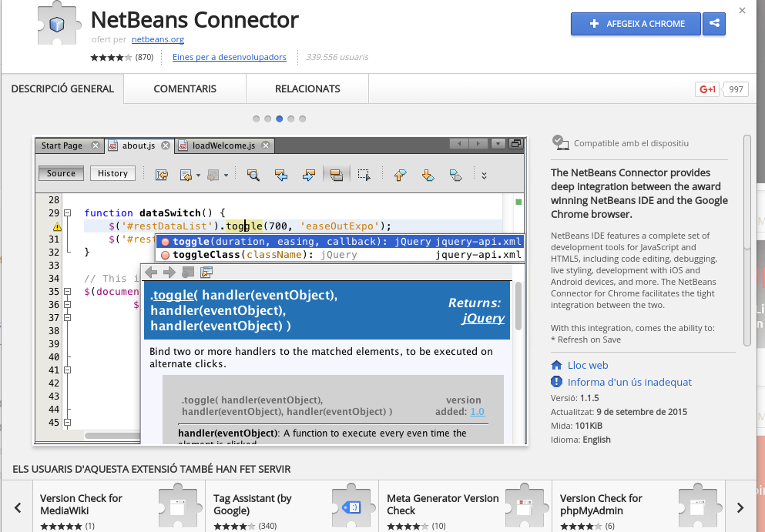Select the second screenshot carousel dot
Screen dimensions: 765x532
[268, 119]
